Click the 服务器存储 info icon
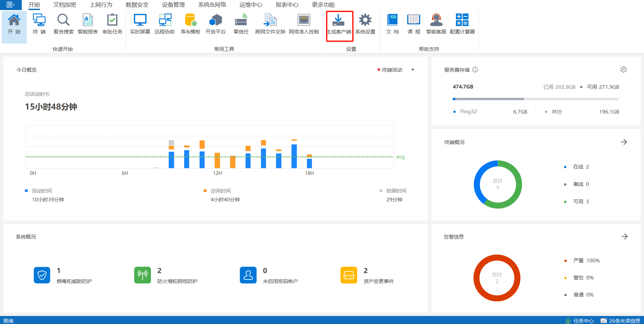Viewport: 644px width, 324px height. 475,70
